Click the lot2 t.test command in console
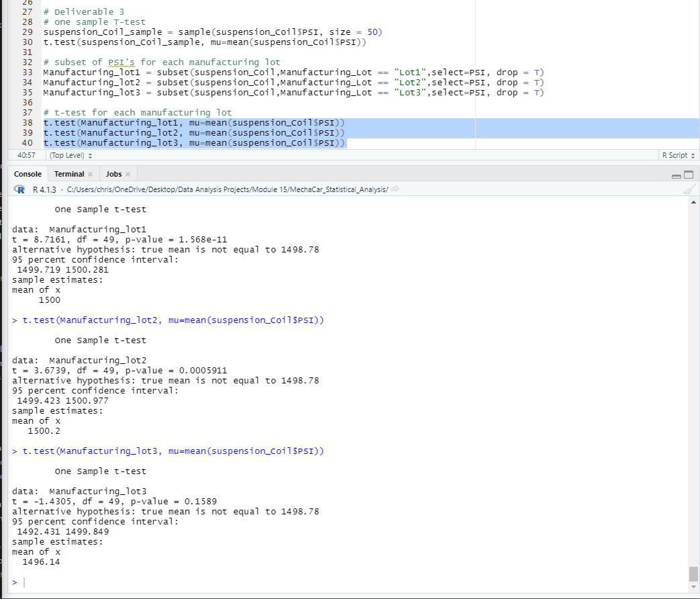This screenshot has width=700, height=599. 173,320
